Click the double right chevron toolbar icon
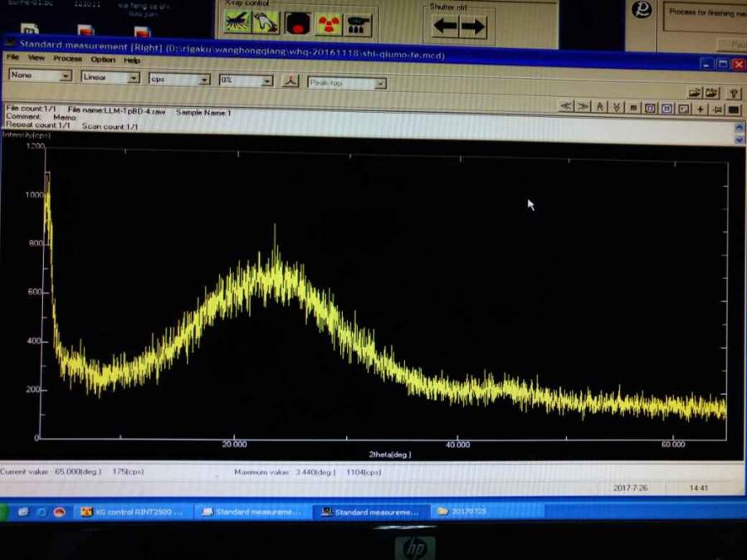 (583, 107)
